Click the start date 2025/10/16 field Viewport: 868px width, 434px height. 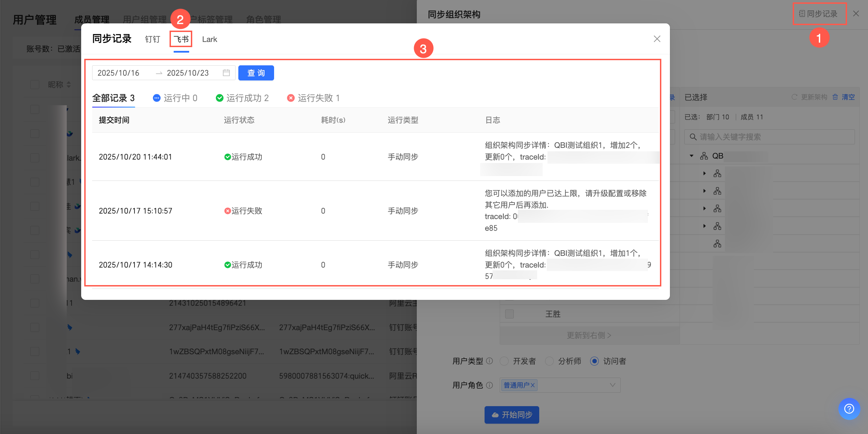(118, 73)
